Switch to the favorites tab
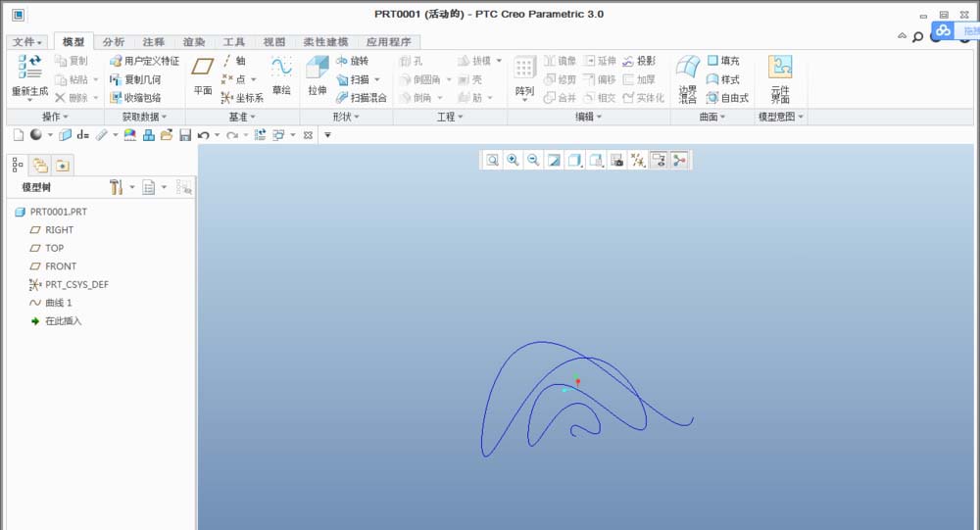The width and height of the screenshot is (980, 530). [63, 165]
